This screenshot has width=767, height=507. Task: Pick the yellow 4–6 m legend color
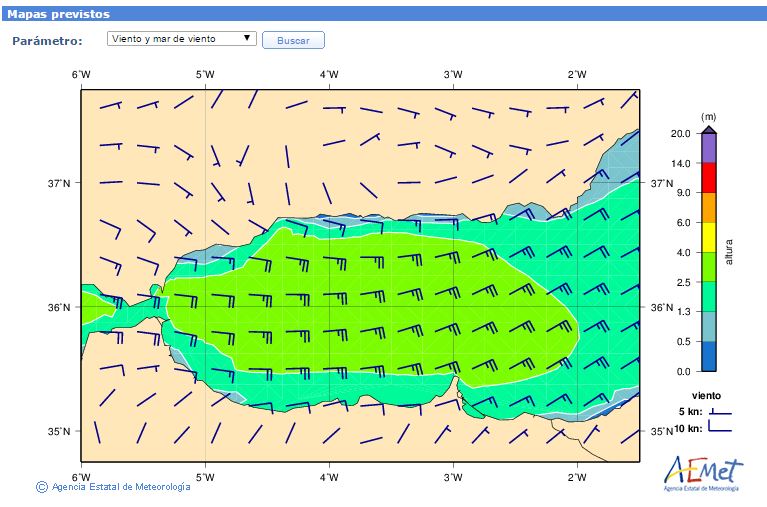point(708,237)
